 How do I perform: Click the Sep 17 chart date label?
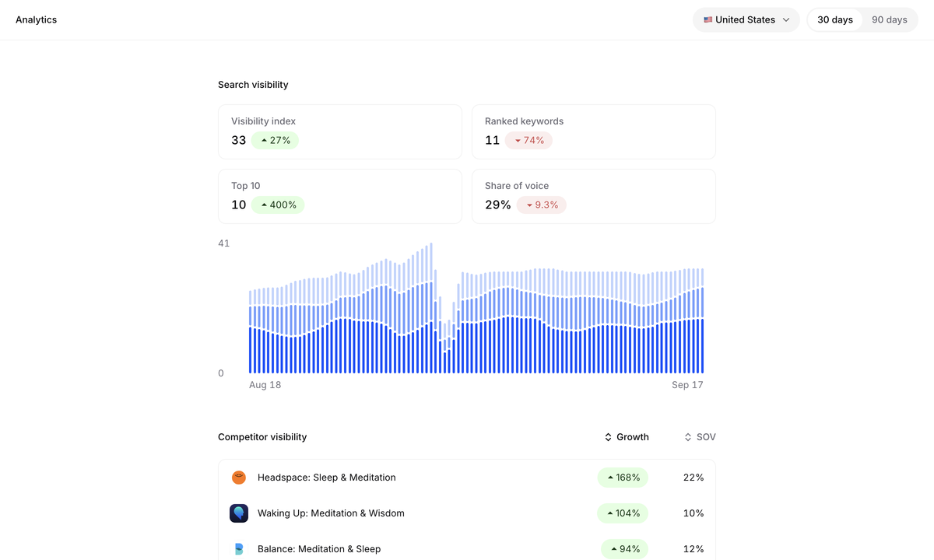pos(687,385)
